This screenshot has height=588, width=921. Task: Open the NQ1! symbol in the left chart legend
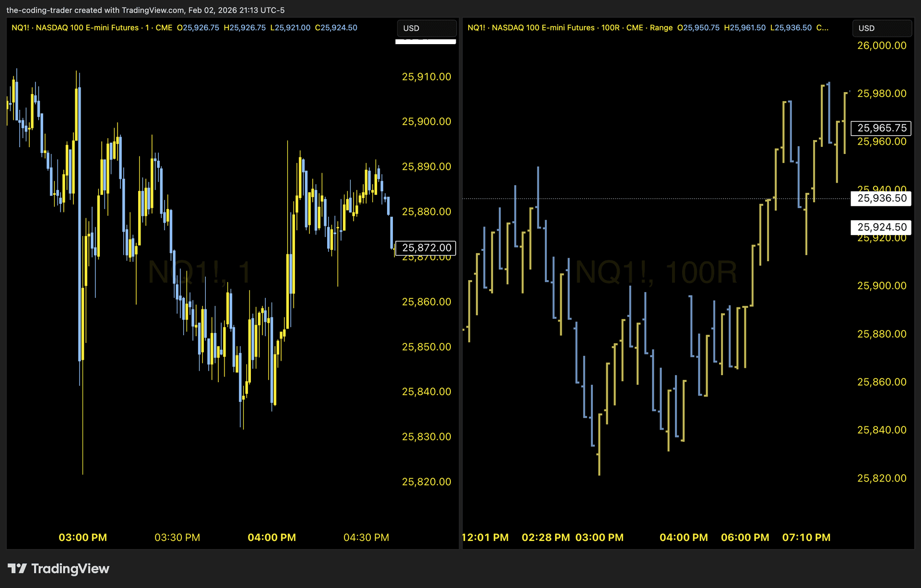(21, 27)
